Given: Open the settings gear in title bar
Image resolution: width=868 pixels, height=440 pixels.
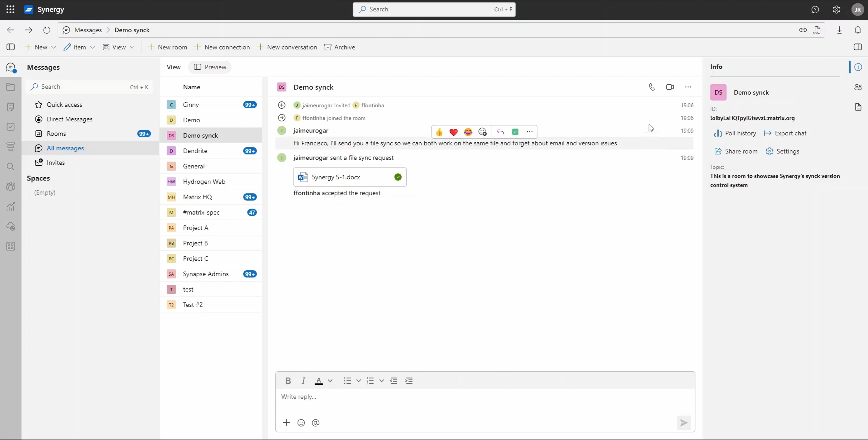Looking at the screenshot, I should (x=836, y=9).
